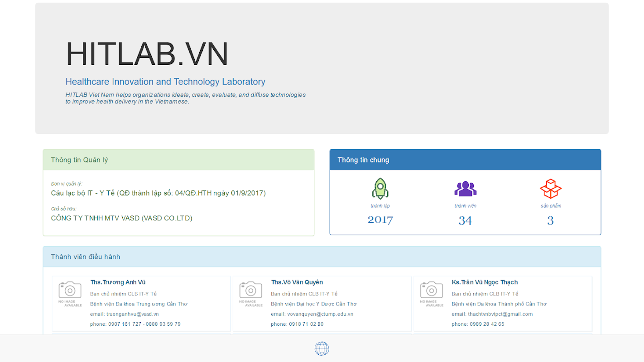Click the Đơn vị quản lý label
Image resolution: width=644 pixels, height=362 pixels.
click(x=67, y=184)
